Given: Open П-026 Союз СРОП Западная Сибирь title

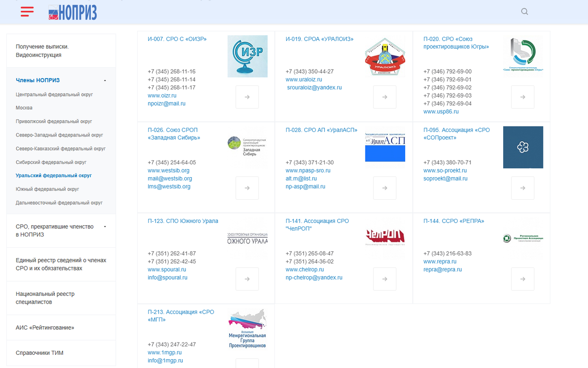Looking at the screenshot, I should [174, 134].
